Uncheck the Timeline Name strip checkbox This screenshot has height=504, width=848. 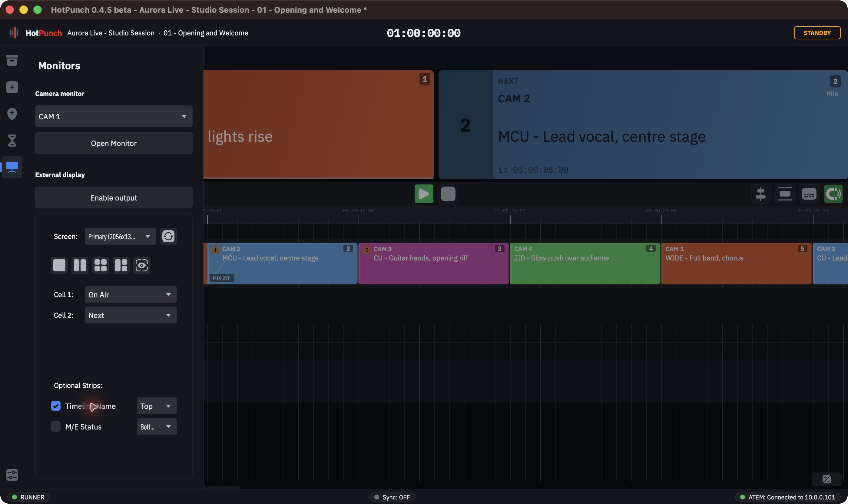(x=56, y=406)
